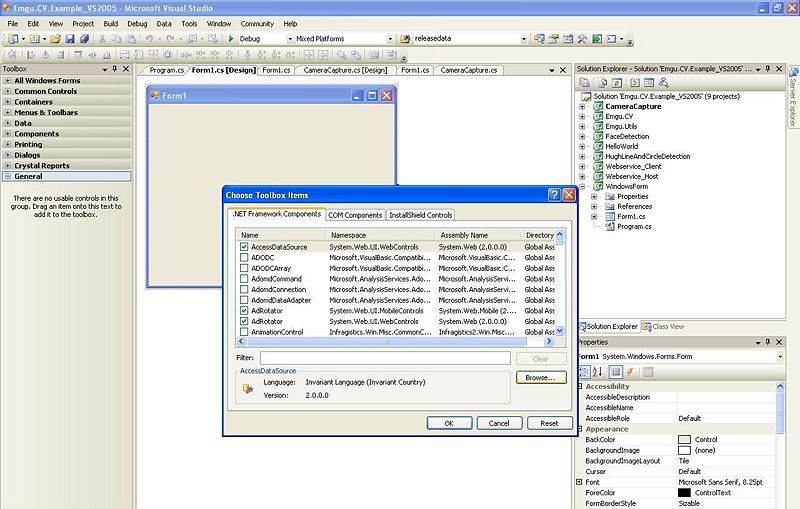Check the ADODC component checkbox
Image resolution: width=800 pixels, height=509 pixels.
pos(244,258)
